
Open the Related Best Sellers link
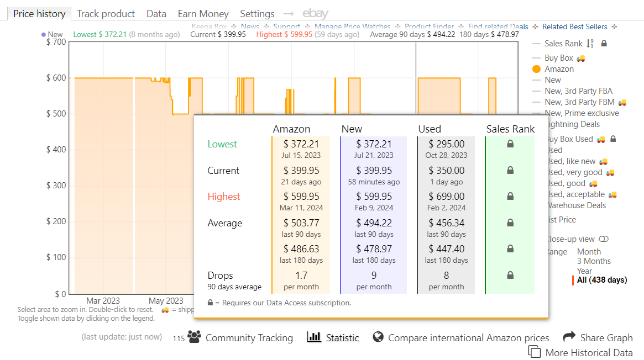574,27
